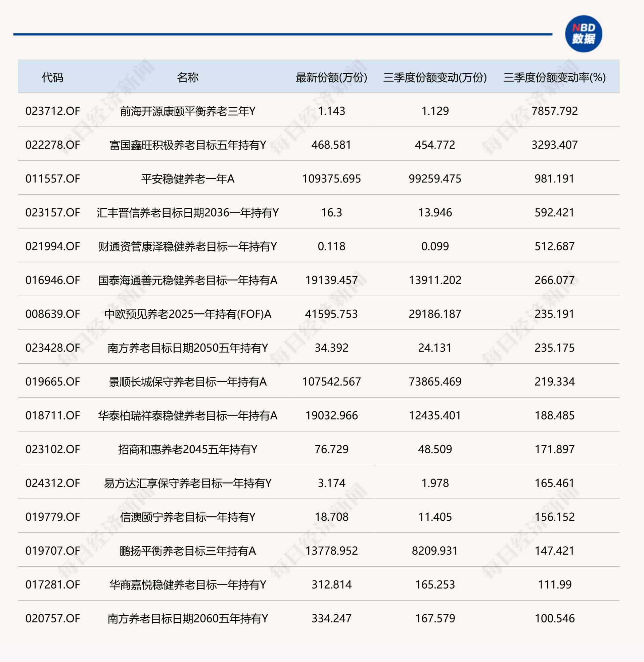The height and width of the screenshot is (662, 644).
Task: Select fund name 易方达汇享保守养老目标一年持有Y
Action: (x=188, y=482)
